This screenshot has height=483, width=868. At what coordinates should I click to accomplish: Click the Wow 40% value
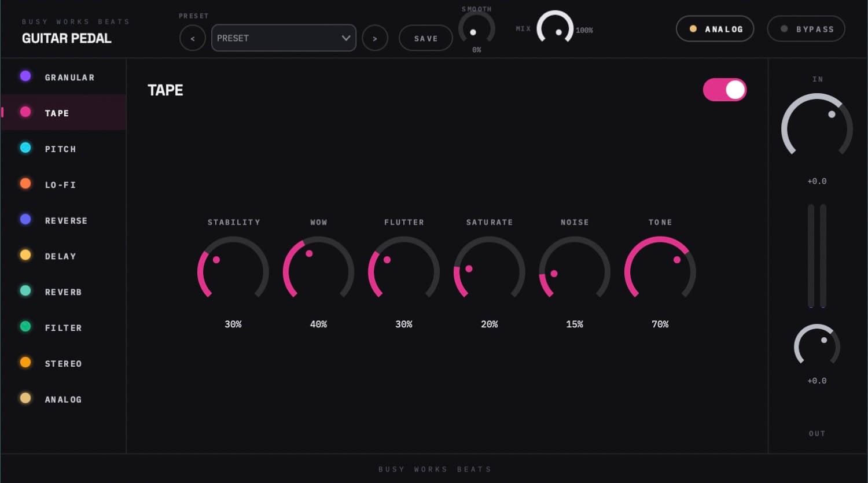(318, 325)
